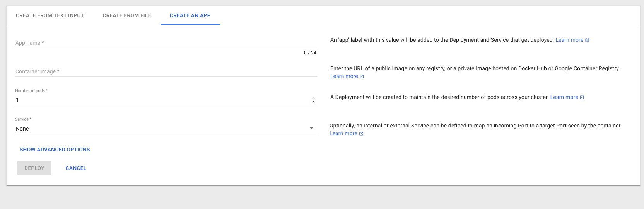
Task: Open Learn more link about Service ports
Action: click(x=343, y=133)
